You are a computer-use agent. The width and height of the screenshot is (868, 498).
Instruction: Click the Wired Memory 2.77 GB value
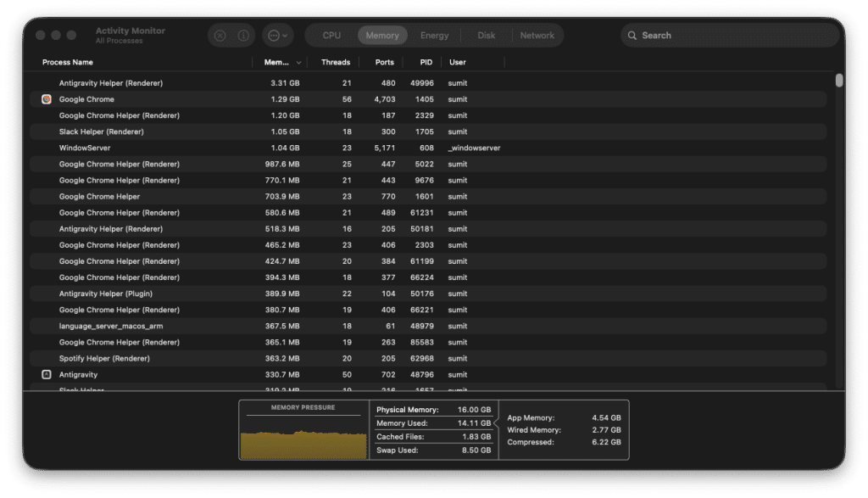(606, 430)
